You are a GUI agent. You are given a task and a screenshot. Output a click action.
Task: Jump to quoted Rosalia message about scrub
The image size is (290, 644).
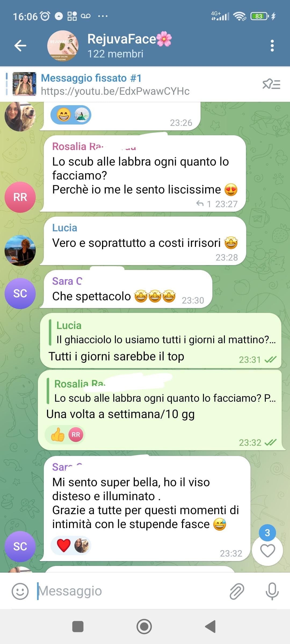click(x=161, y=391)
